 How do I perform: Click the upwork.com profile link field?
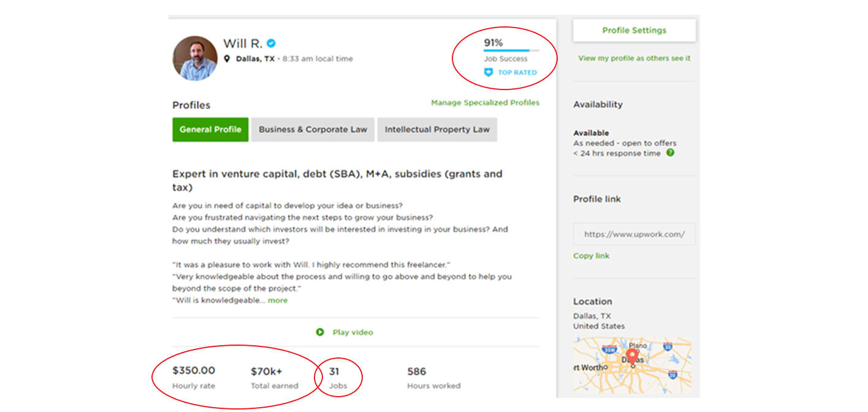(x=634, y=234)
